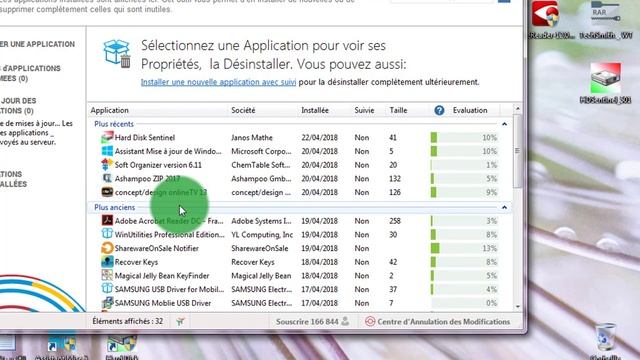Select the Hard Disk Sentinel row
The image size is (640, 360).
tap(300, 138)
